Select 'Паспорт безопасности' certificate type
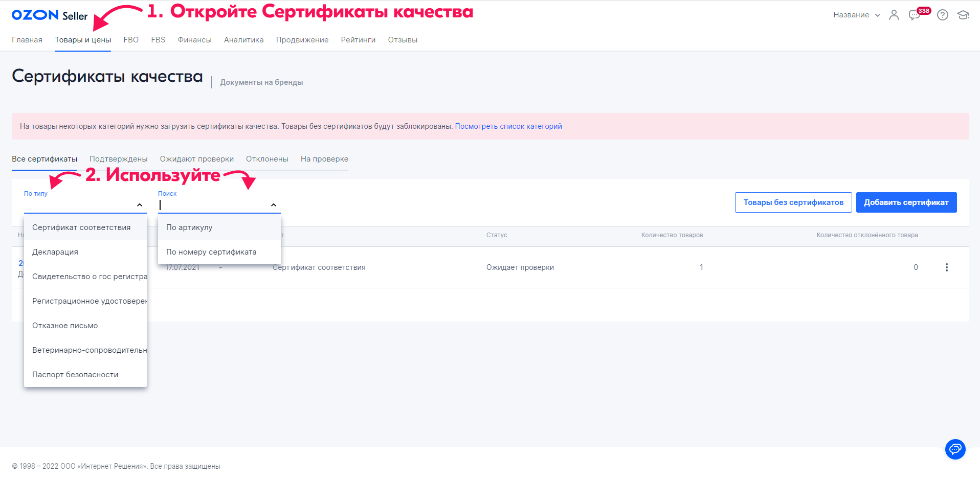Viewport: 980px width, 481px height. pyautogui.click(x=75, y=375)
